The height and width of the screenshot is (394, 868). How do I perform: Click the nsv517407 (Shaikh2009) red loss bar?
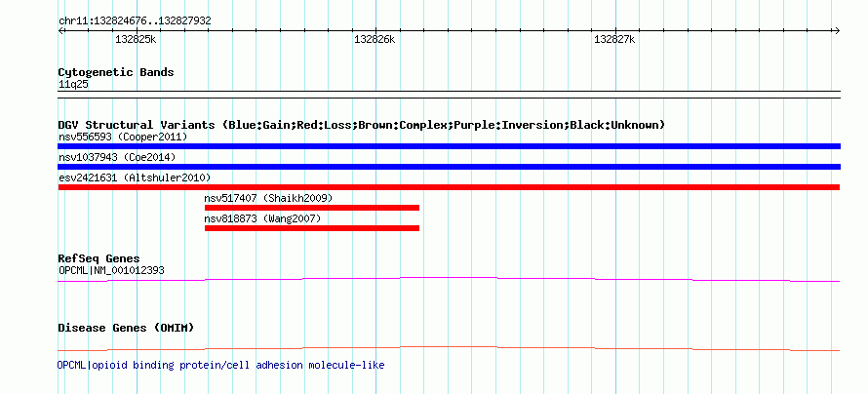tap(312, 208)
